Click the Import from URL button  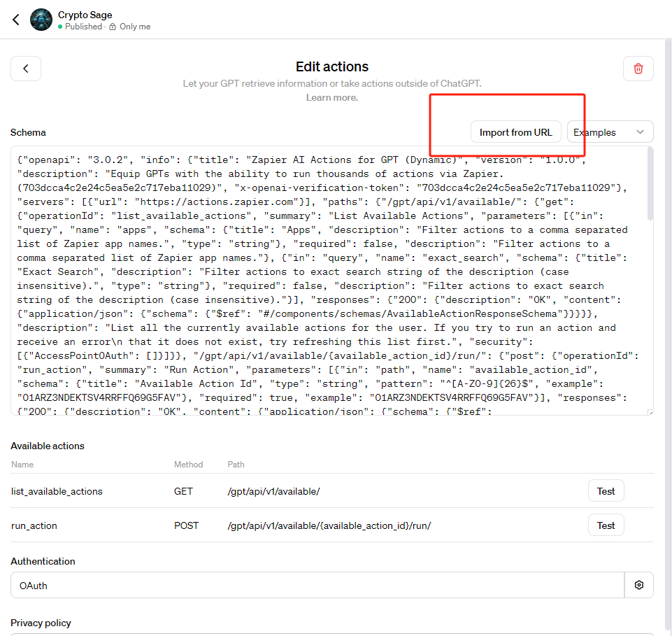coord(515,132)
